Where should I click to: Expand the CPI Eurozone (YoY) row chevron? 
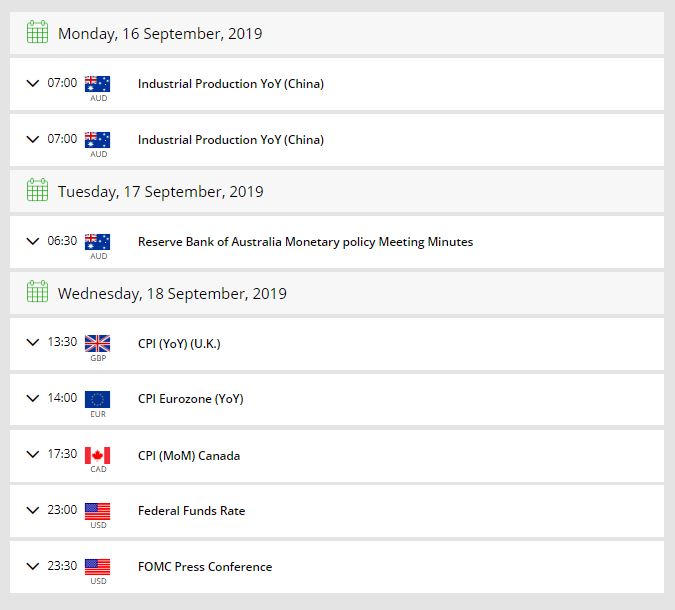(x=32, y=398)
